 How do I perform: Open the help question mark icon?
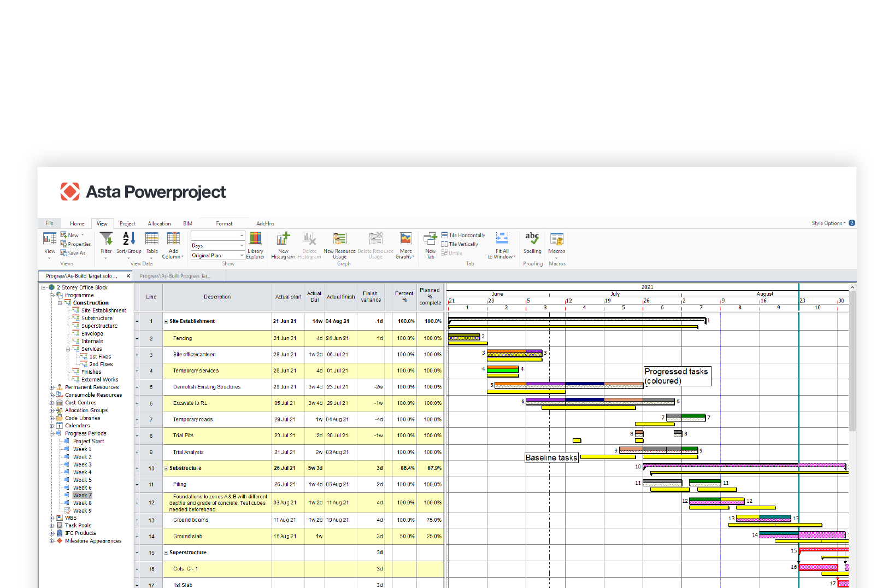(x=852, y=223)
